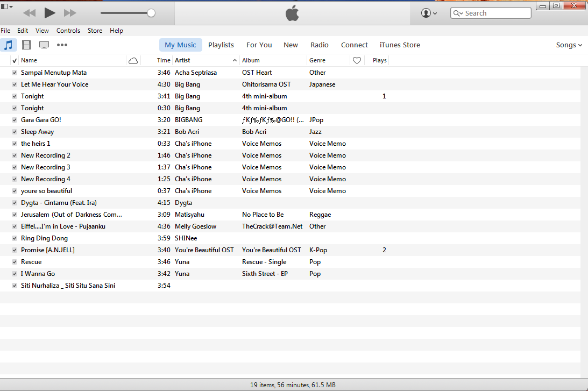Image resolution: width=588 pixels, height=391 pixels.
Task: Switch to the For You tab
Action: (259, 45)
